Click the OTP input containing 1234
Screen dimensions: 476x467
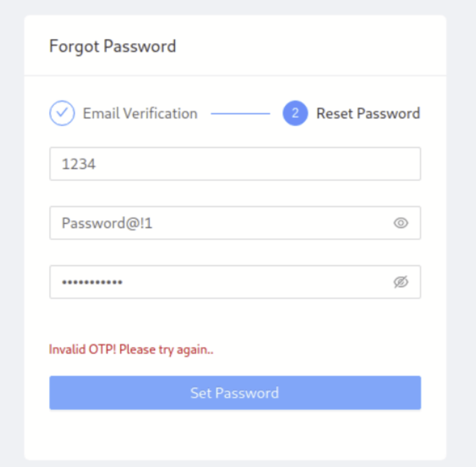(x=235, y=164)
